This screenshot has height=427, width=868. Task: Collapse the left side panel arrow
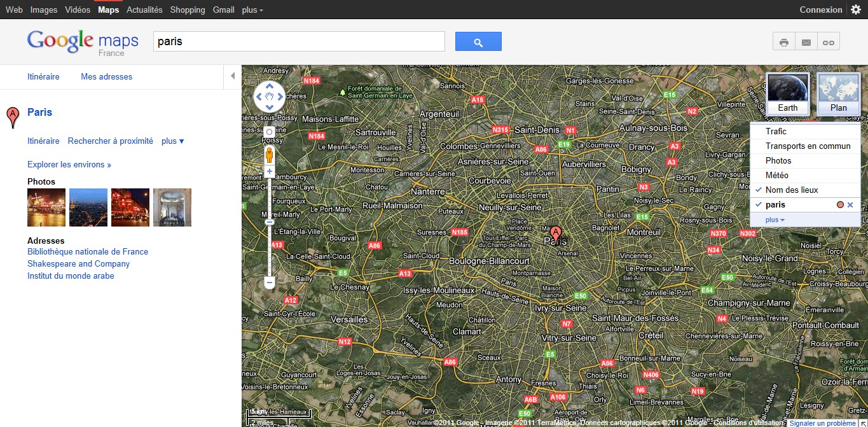tap(233, 76)
